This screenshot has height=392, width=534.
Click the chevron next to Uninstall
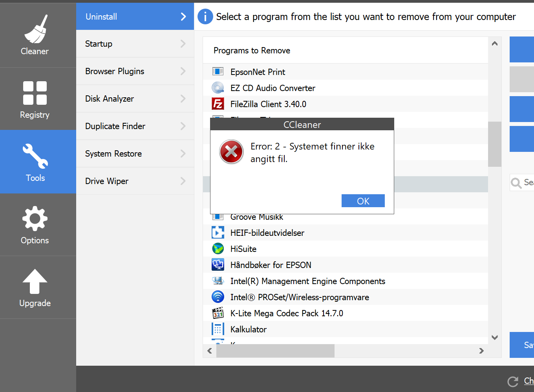[x=183, y=16]
